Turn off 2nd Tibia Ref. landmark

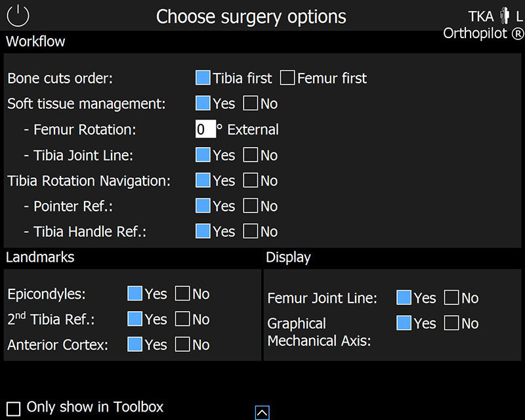[182, 319]
